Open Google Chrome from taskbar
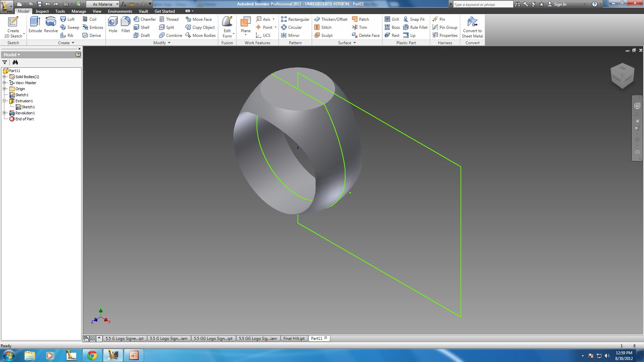644x362 pixels. (92, 355)
